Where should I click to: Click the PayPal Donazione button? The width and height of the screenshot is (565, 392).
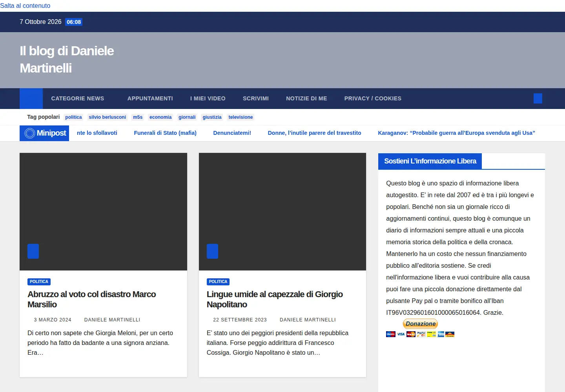click(420, 324)
